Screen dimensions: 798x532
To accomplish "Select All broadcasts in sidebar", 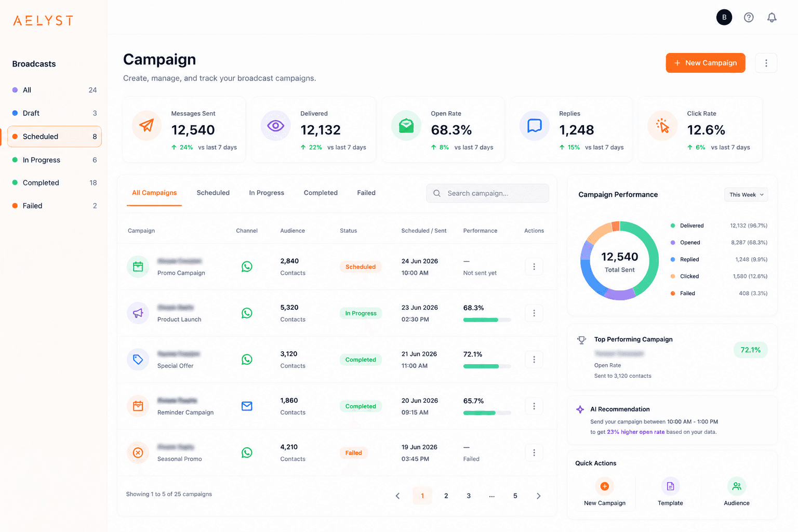I will point(55,90).
